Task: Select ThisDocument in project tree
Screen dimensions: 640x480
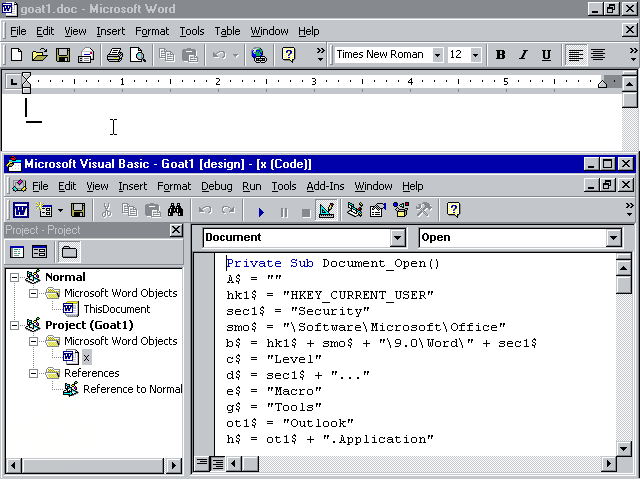Action: tap(117, 309)
